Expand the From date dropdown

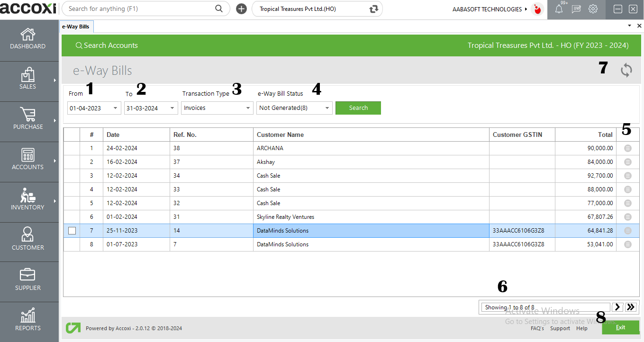click(115, 108)
